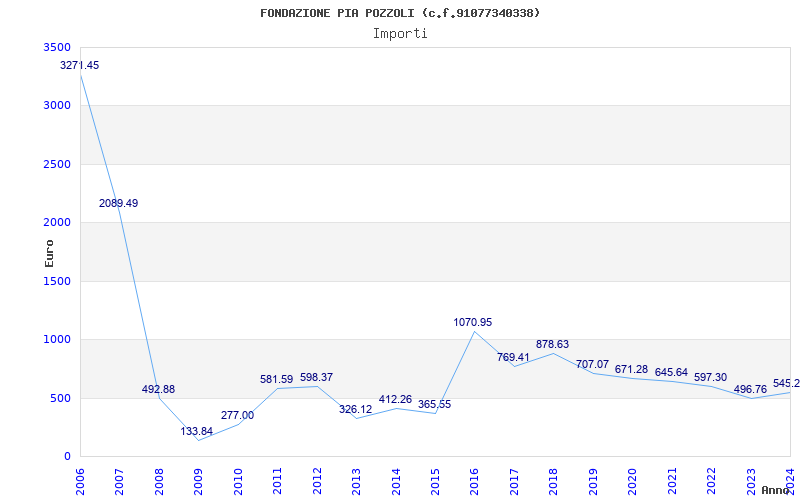The image size is (800, 500).
Task: Click the x-axis year 2023
Action: pyautogui.click(x=751, y=480)
